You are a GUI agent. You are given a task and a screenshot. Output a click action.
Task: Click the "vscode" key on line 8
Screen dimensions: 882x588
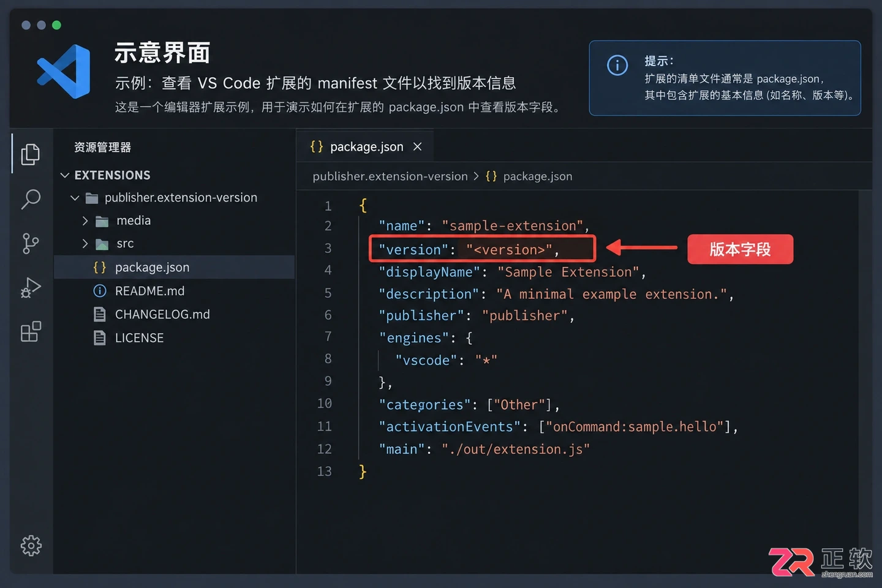tap(426, 360)
